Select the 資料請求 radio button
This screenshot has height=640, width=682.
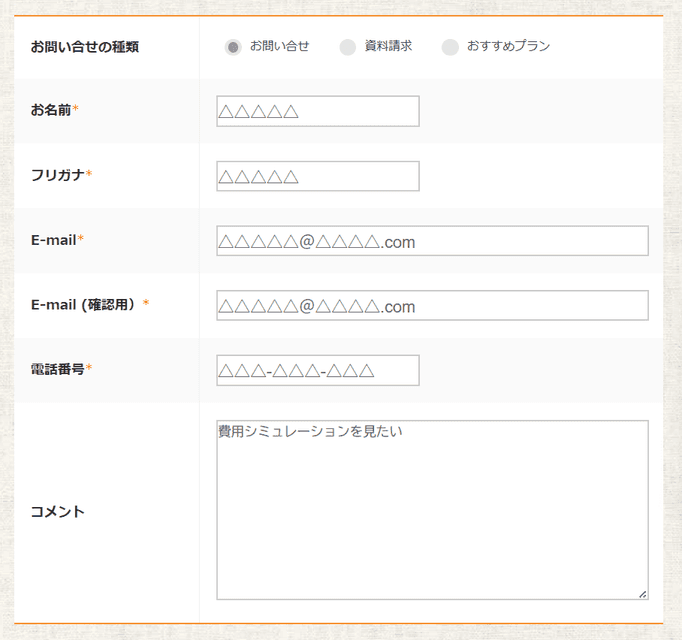(x=348, y=47)
